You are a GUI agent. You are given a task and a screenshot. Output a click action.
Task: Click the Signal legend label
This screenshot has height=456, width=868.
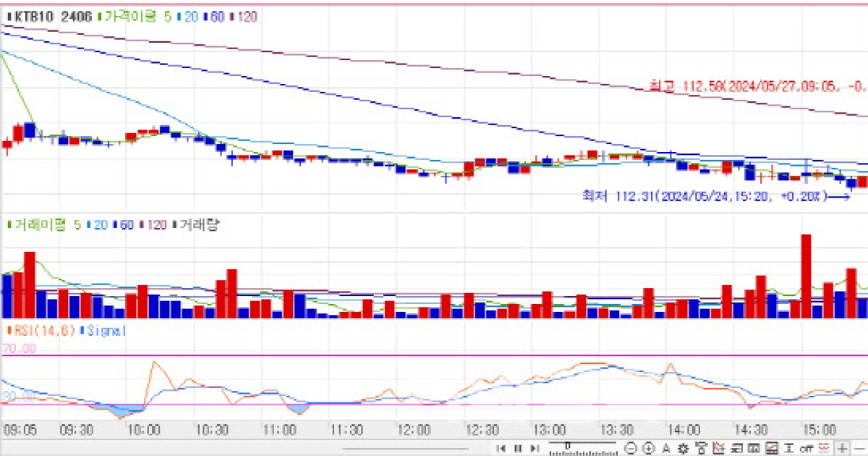(x=103, y=331)
